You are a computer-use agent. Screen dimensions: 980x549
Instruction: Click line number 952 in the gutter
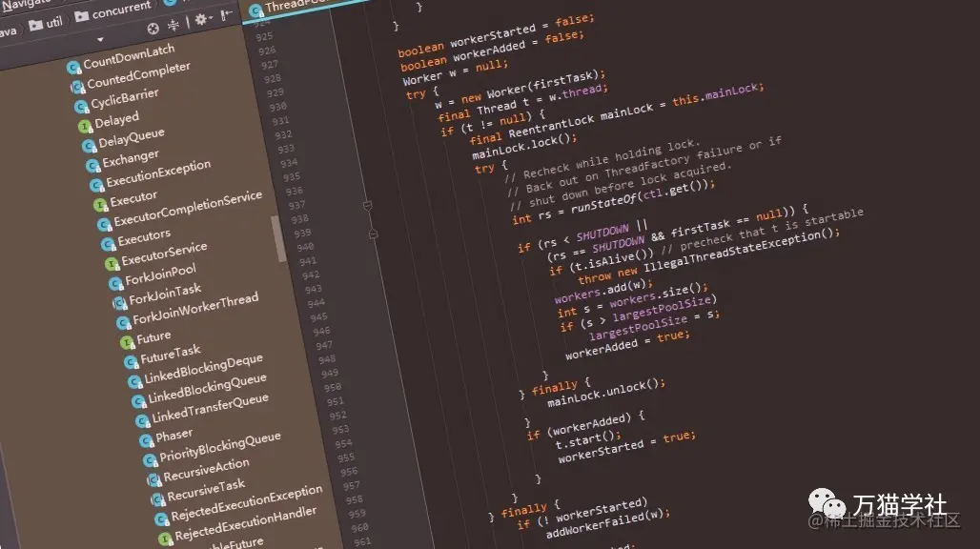[x=337, y=416]
